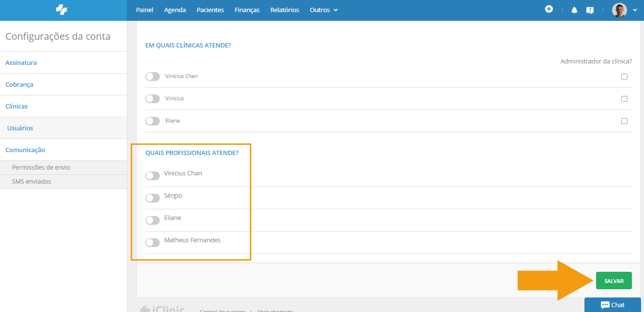Select Cobrança in the sidebar
The width and height of the screenshot is (644, 312).
(x=63, y=84)
